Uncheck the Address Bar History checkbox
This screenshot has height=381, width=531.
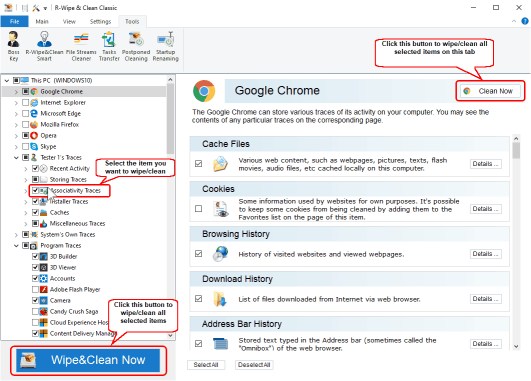[199, 344]
